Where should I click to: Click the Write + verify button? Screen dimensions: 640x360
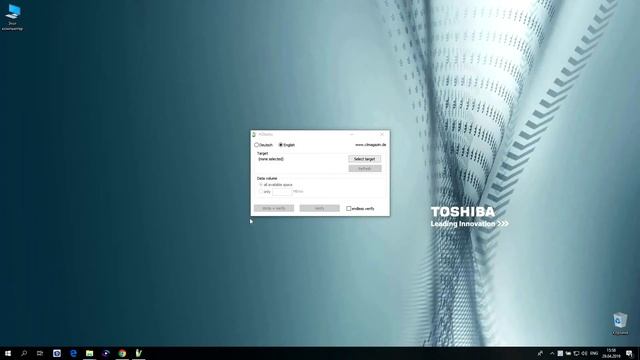274,208
